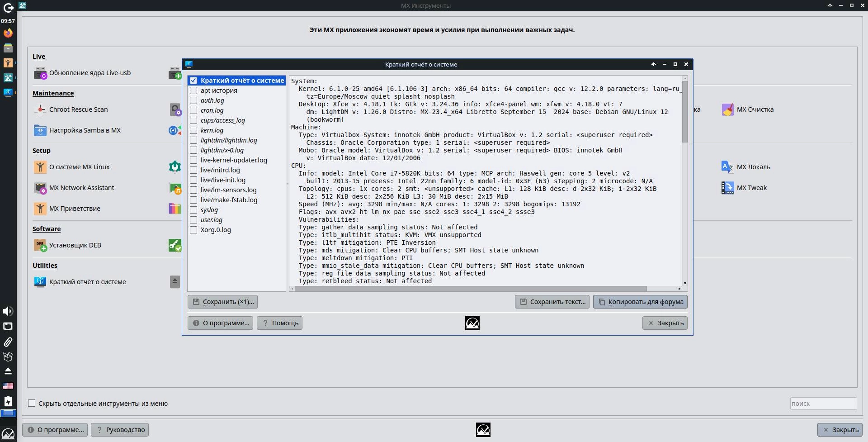Launch MX Tweak
Image resolution: width=868 pixels, height=442 pixels.
tap(744, 188)
